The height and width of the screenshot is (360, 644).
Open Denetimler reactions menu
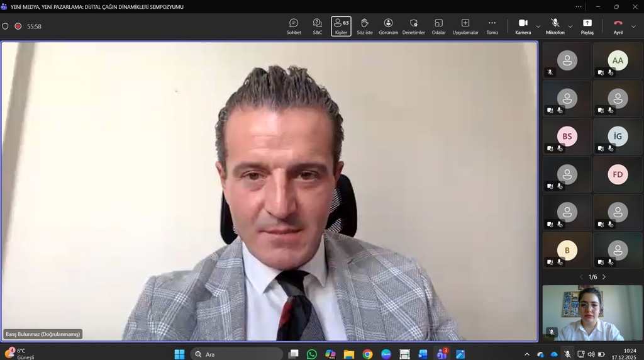pos(414,26)
